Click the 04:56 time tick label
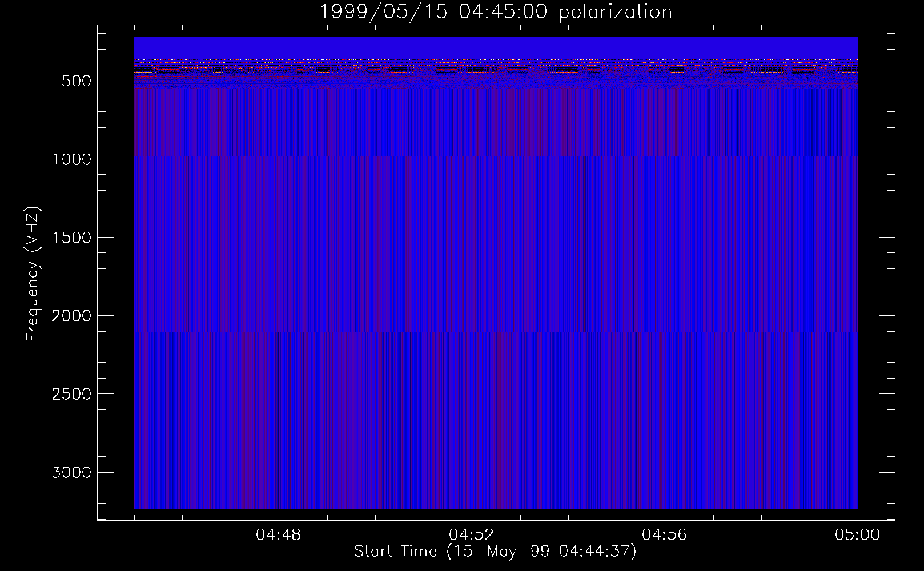The height and width of the screenshot is (571, 924). (665, 535)
